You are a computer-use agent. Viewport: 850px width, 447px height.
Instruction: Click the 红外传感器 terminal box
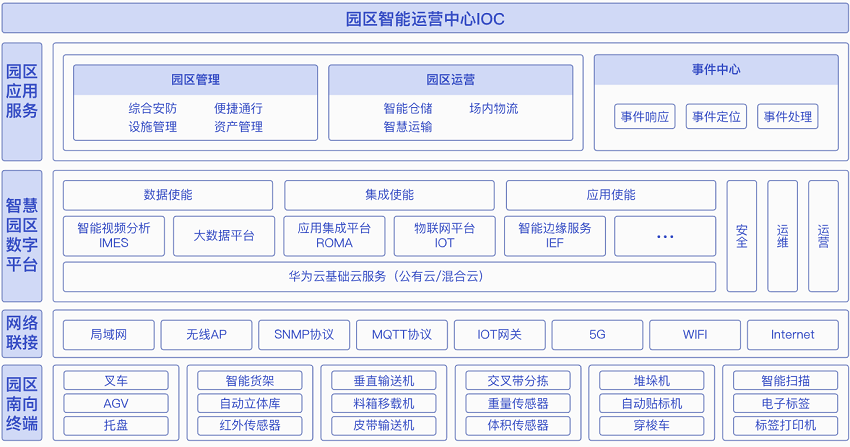click(x=250, y=425)
